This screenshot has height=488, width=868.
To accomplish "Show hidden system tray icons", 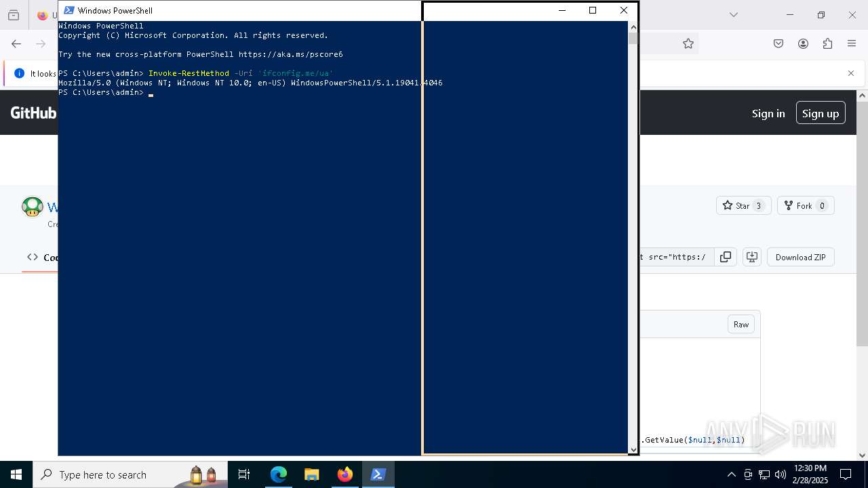I will [731, 474].
